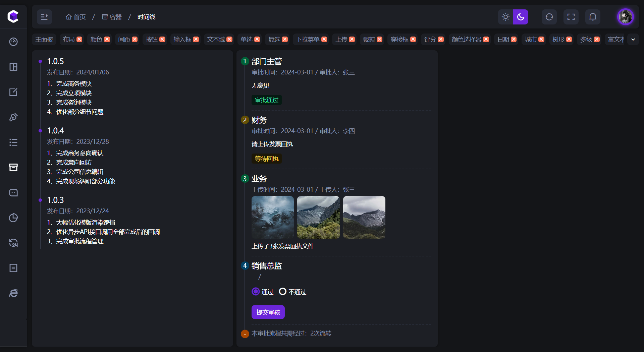This screenshot has width=644, height=359.
Task: Open the first foggy mountain thumbnail
Action: 273,217
